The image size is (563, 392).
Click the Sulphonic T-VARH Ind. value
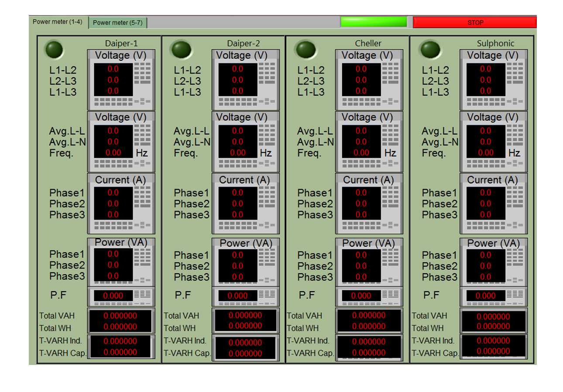pyautogui.click(x=493, y=341)
